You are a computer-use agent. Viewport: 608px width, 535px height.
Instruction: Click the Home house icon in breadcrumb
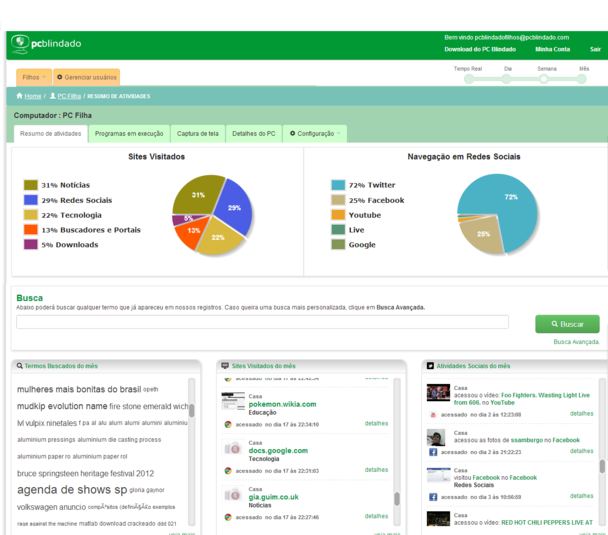pyautogui.click(x=19, y=96)
